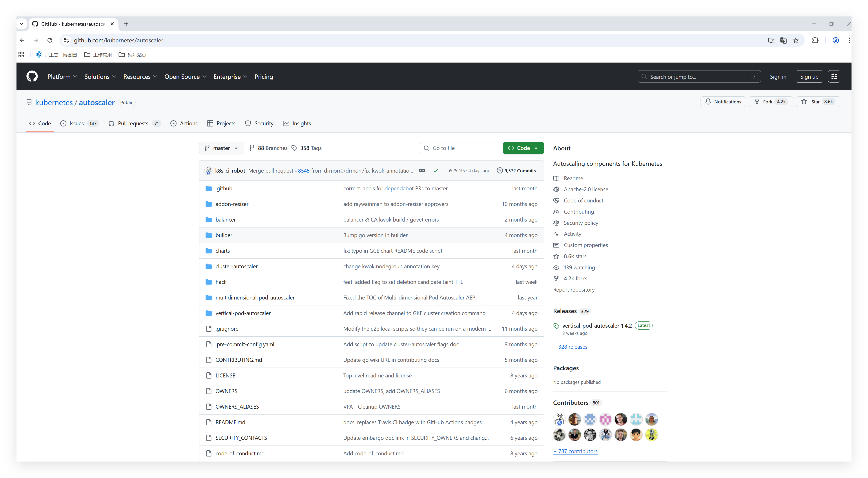
Task: Expand commit message ellipsis button
Action: (422, 171)
